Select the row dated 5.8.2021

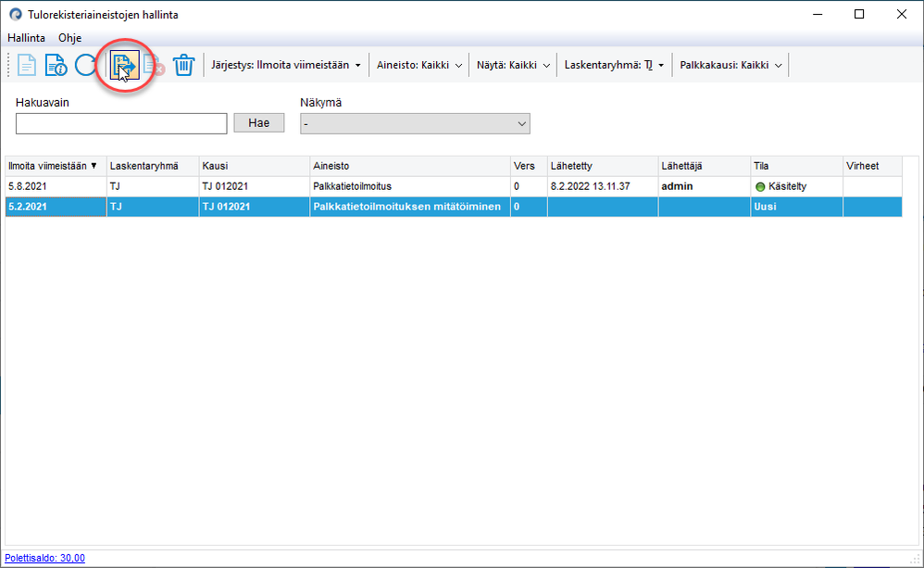tap(454, 186)
